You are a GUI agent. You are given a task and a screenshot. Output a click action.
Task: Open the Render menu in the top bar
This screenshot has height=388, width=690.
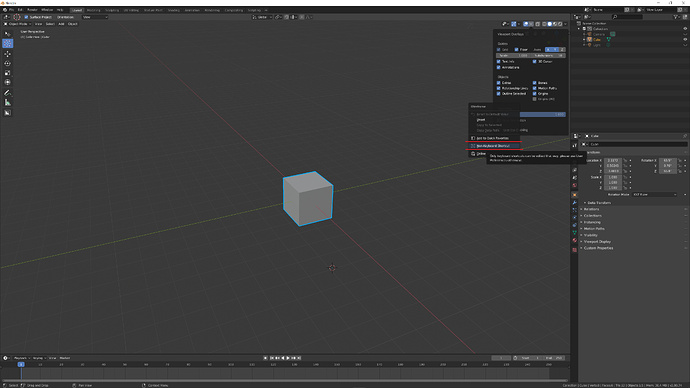point(33,10)
